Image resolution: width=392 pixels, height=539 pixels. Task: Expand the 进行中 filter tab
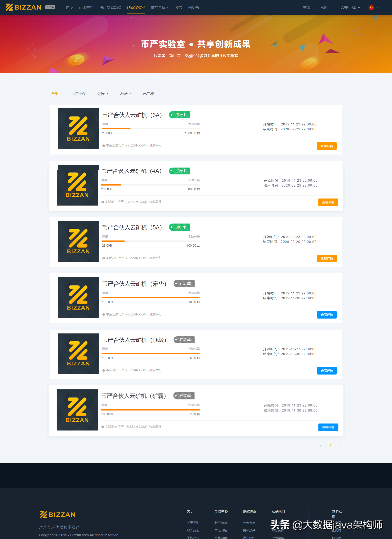pyautogui.click(x=102, y=93)
